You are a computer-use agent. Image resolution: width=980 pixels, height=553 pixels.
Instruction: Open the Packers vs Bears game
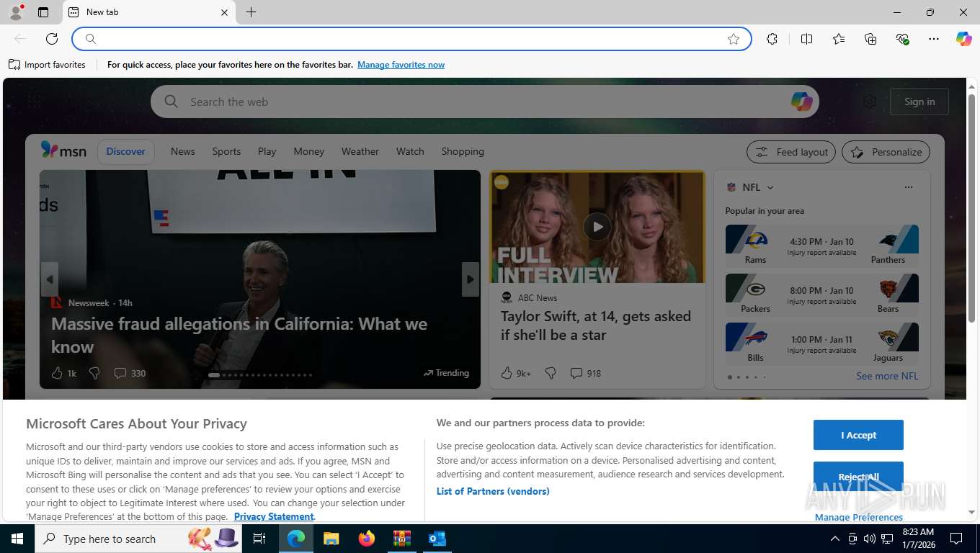coord(821,295)
